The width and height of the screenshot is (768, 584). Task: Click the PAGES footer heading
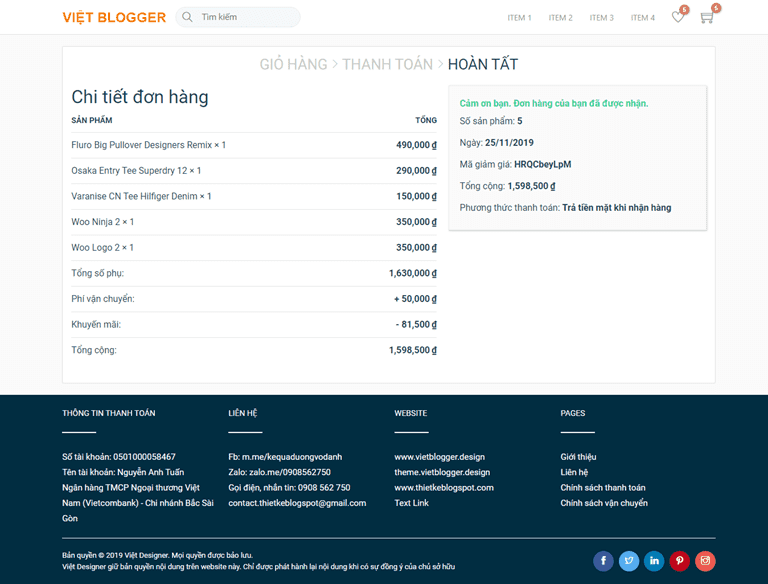pyautogui.click(x=573, y=413)
